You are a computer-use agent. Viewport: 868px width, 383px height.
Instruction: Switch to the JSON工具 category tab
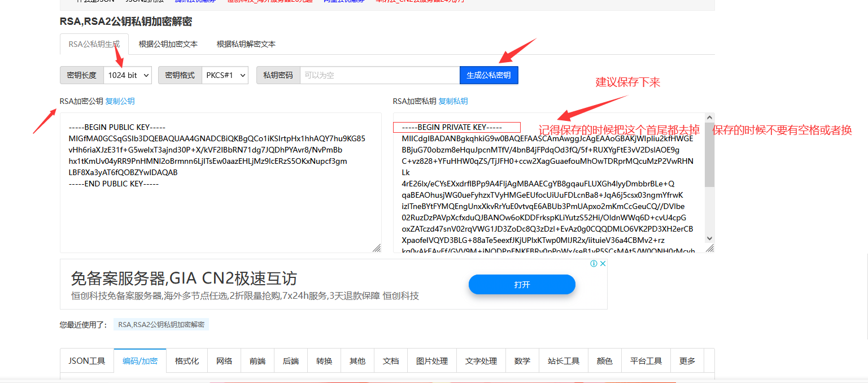87,360
